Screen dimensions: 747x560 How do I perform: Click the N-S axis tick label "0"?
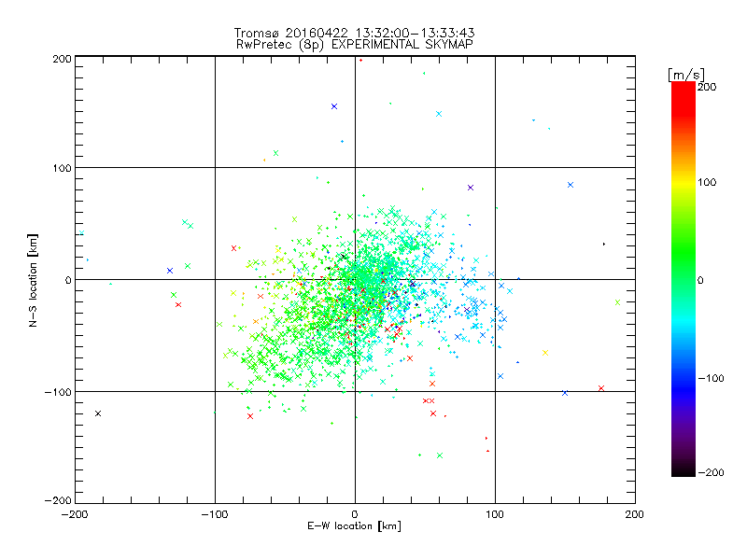tap(68, 280)
